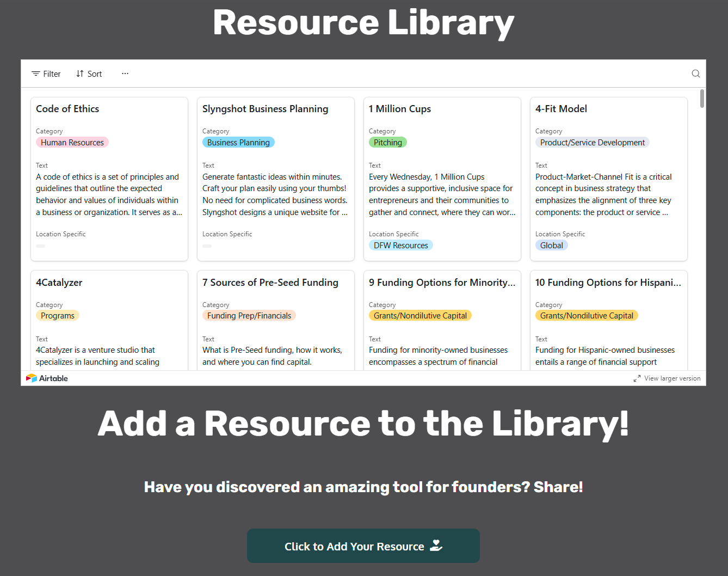Click the Product/Service Development tag
The height and width of the screenshot is (576, 728).
click(x=593, y=143)
